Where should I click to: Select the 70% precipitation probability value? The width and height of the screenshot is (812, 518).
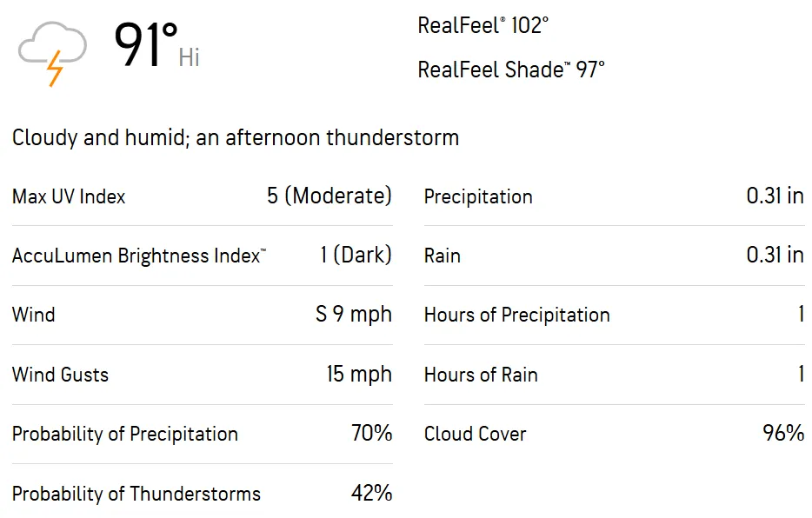point(371,433)
